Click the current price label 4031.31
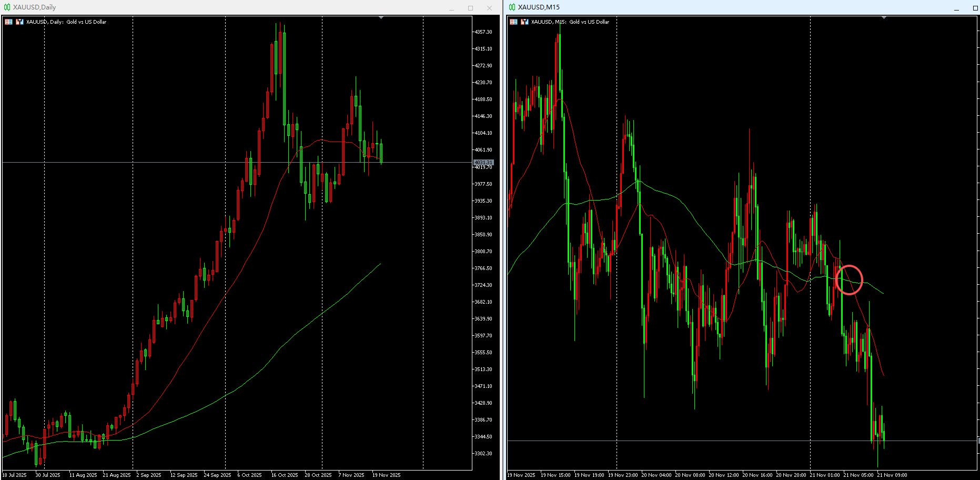 point(483,162)
